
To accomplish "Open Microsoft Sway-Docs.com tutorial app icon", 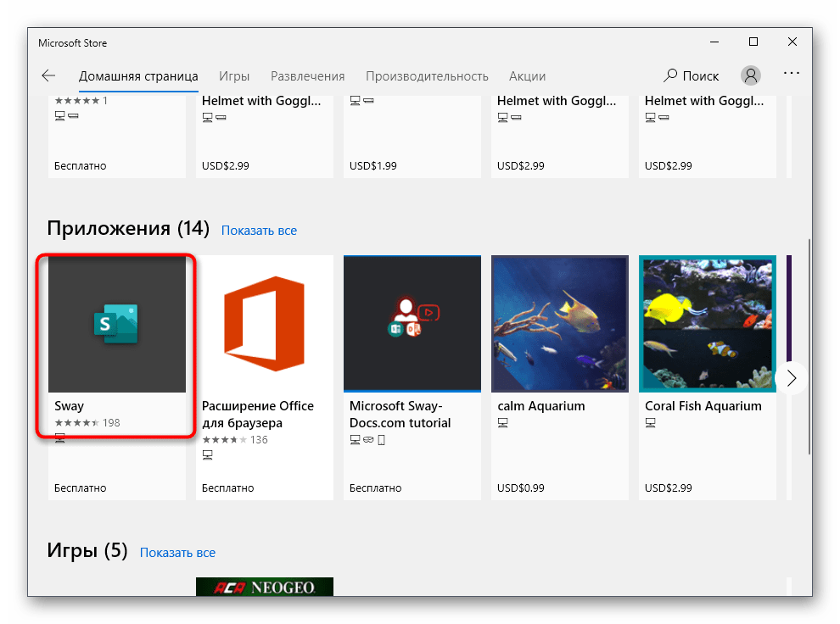I will [412, 324].
